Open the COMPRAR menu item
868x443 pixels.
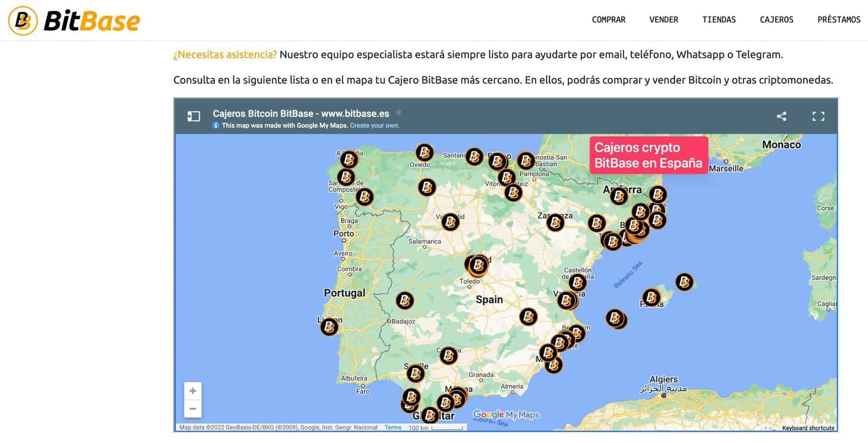point(608,20)
